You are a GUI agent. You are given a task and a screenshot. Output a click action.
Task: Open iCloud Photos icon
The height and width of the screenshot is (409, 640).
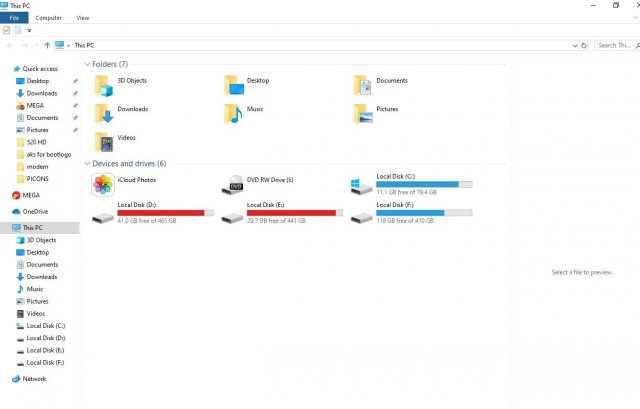[102, 185]
